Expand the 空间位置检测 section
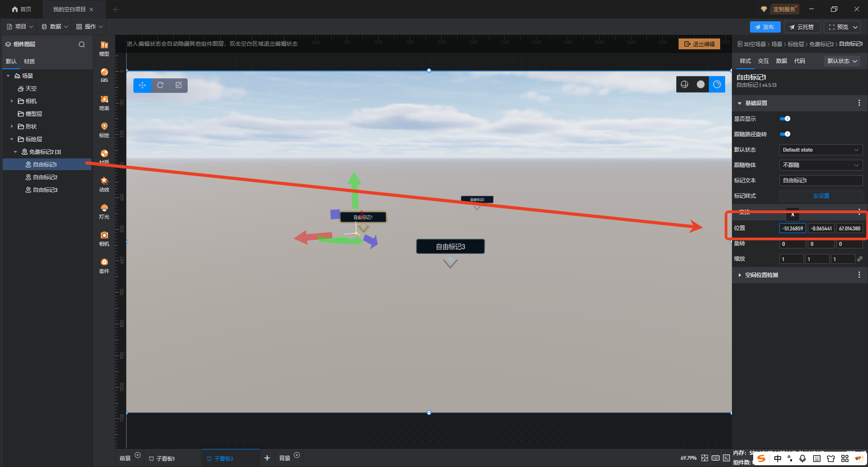This screenshot has height=467, width=868. pyautogui.click(x=740, y=275)
